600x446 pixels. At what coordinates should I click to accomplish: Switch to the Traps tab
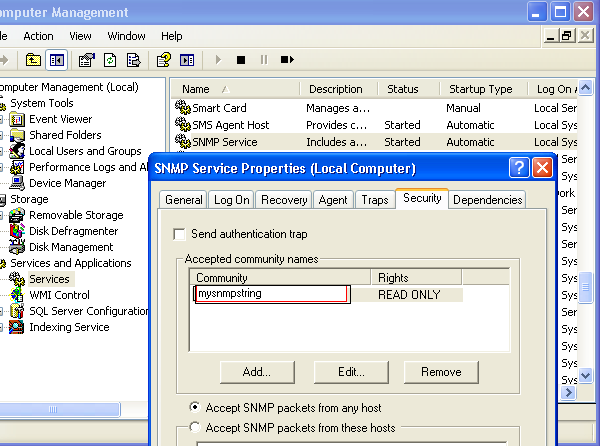[375, 200]
